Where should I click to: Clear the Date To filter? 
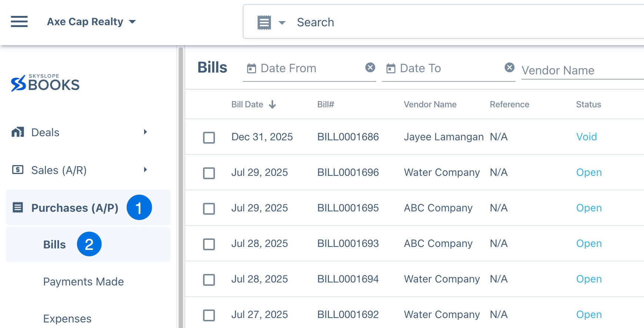click(509, 67)
